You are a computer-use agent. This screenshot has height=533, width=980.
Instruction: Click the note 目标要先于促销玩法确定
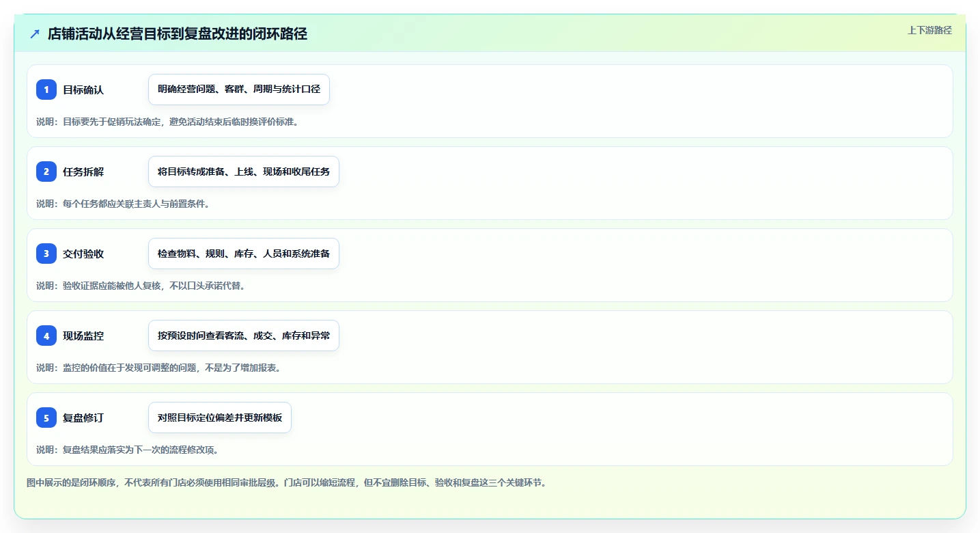[x=113, y=122]
